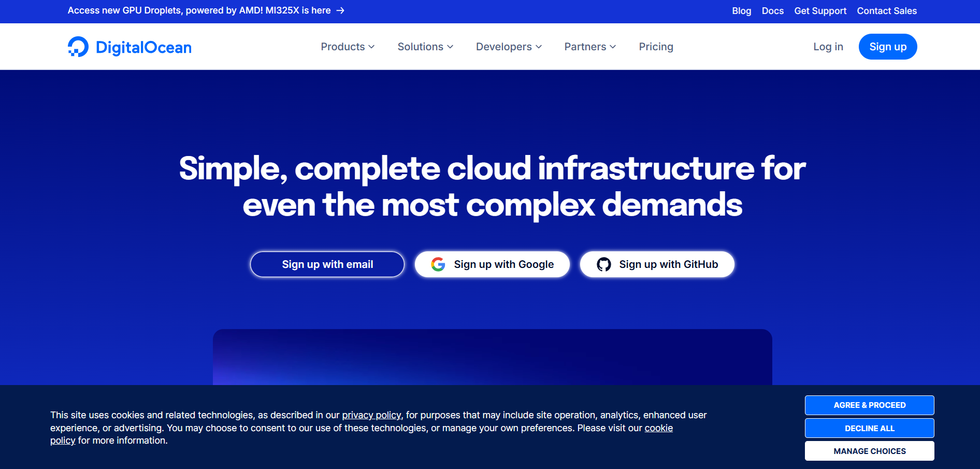
Task: Go to the Pricing page
Action: 656,47
